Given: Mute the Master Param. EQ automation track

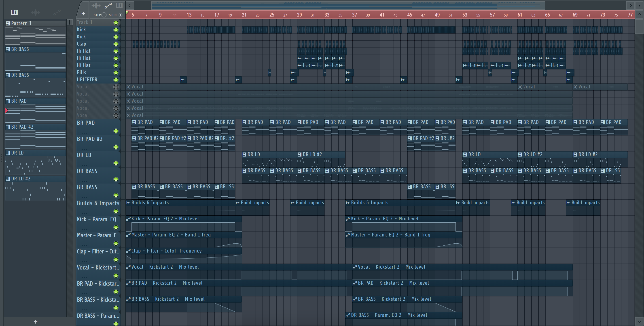Looking at the screenshot, I should [x=116, y=243].
